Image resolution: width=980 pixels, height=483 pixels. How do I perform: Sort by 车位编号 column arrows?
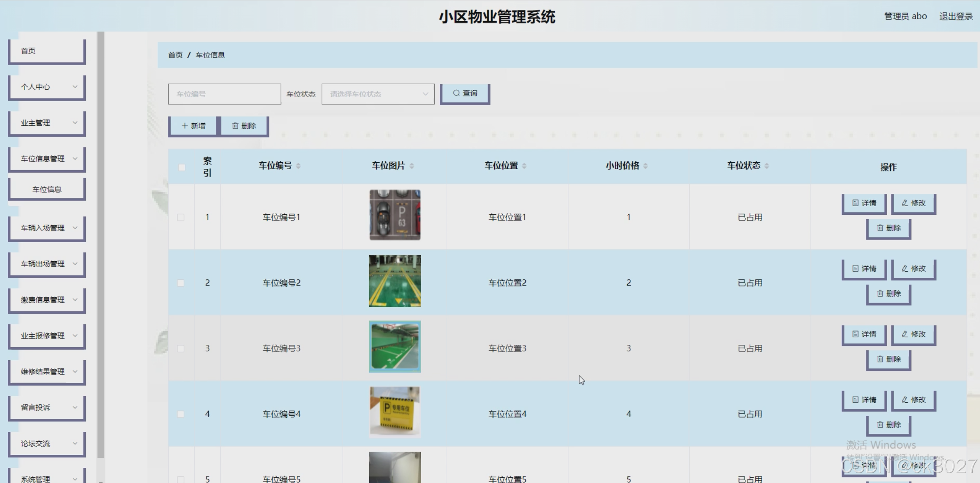[x=298, y=166]
